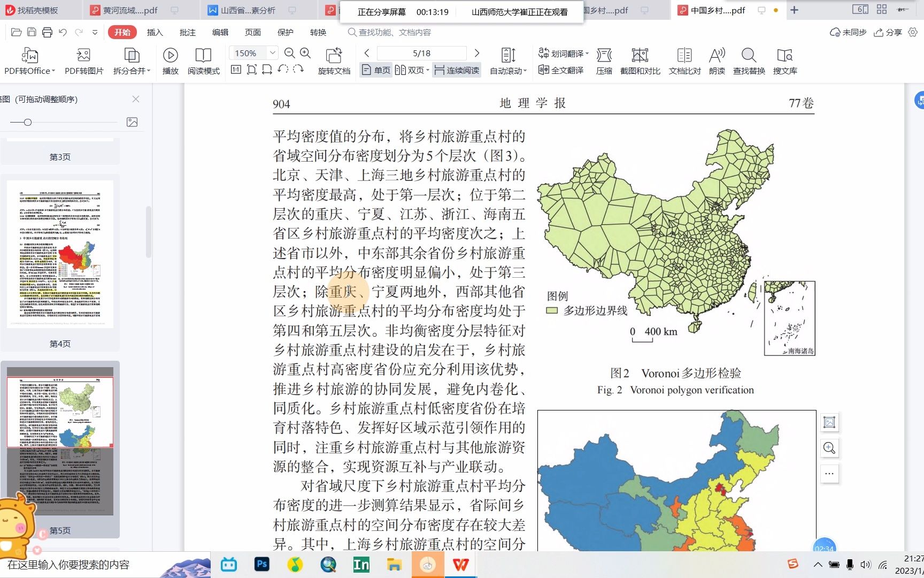The height and width of the screenshot is (578, 924).
Task: Switch to the 保护 ribbon tab
Action: (x=286, y=32)
